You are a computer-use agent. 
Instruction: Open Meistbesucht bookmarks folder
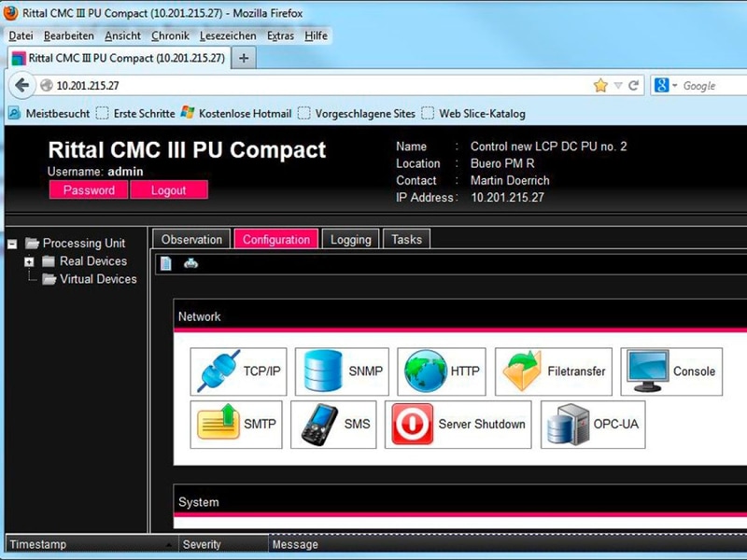(49, 113)
